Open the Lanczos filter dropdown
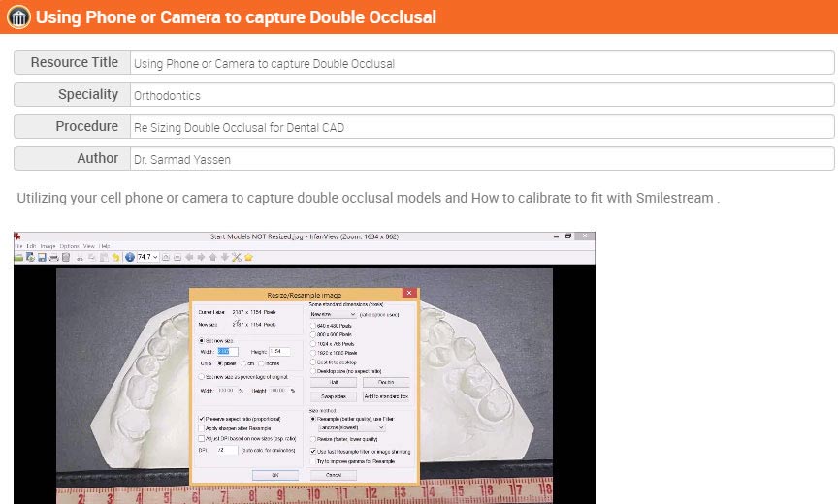The height and width of the screenshot is (504, 838). tap(352, 427)
